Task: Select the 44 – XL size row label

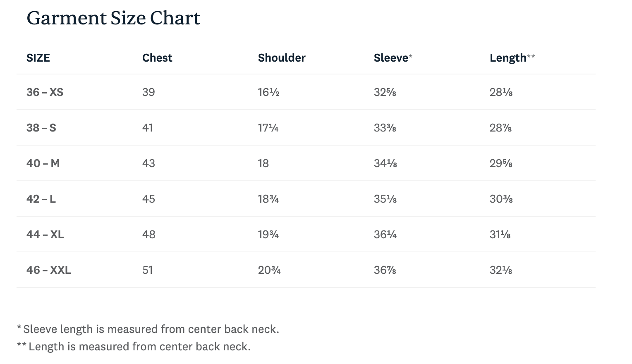Action: pos(45,235)
